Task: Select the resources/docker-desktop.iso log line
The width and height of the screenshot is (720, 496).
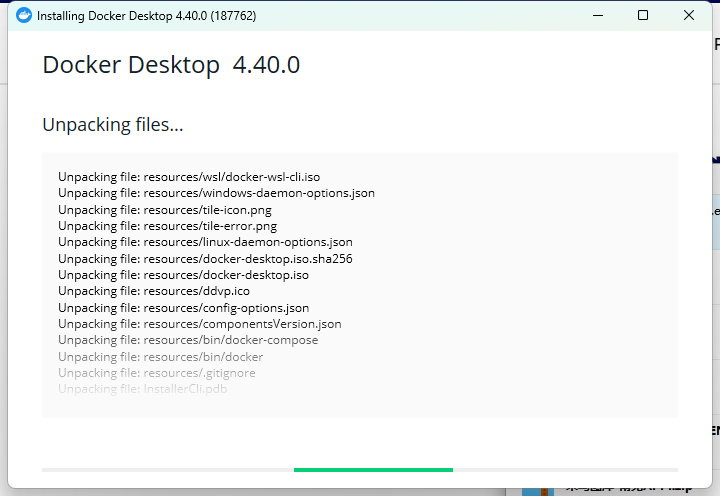Action: coord(183,275)
